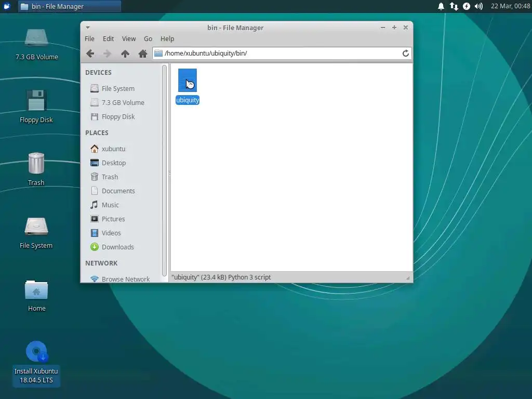Maximize the File Manager window
The width and height of the screenshot is (532, 399).
click(x=394, y=28)
